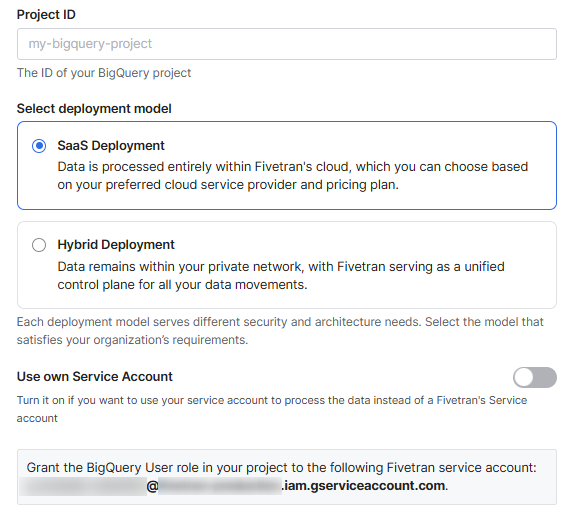Viewport: 568px width, 519px height.
Task: Click the @ symbol in the service account
Action: point(153,486)
